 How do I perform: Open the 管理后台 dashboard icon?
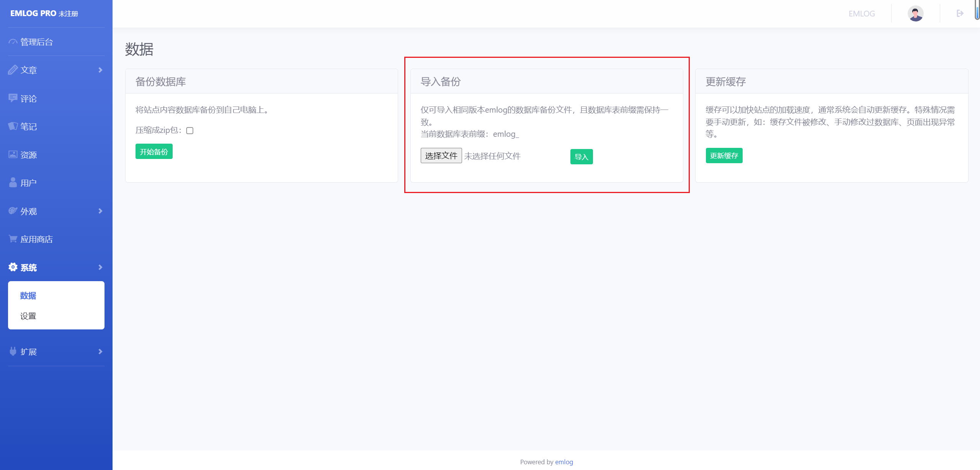[13, 41]
